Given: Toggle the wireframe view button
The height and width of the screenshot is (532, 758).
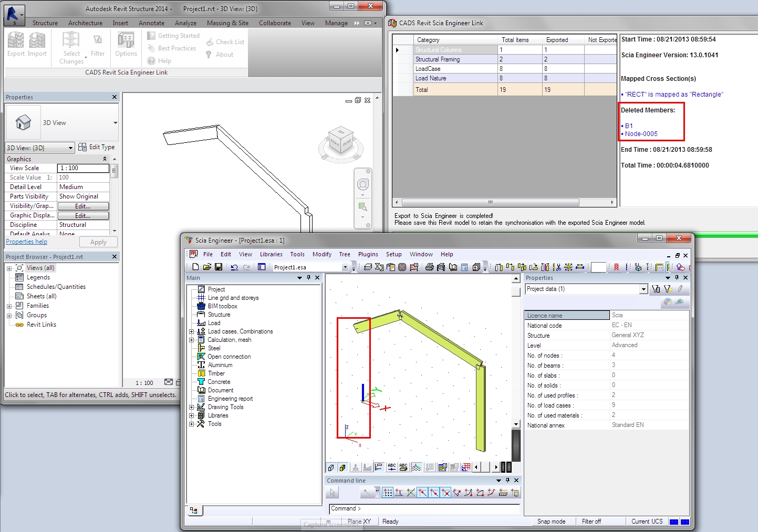Looking at the screenshot, I should tap(331, 467).
